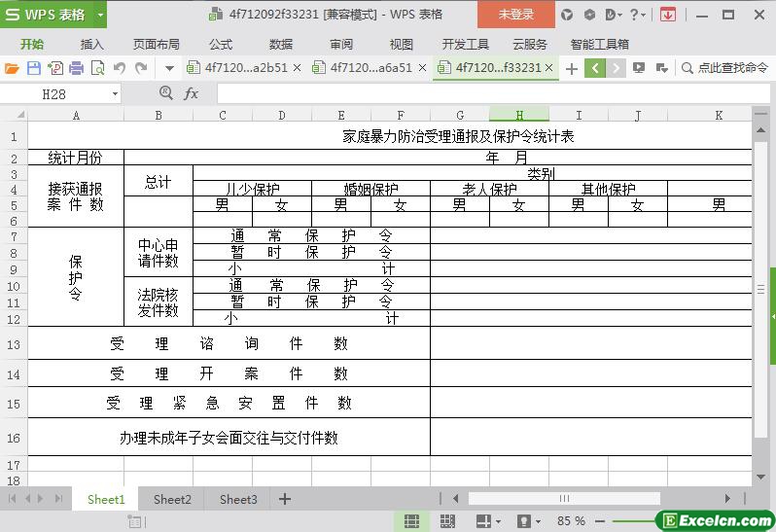Click the open folder icon in toolbar
This screenshot has width=776, height=532.
[12, 68]
